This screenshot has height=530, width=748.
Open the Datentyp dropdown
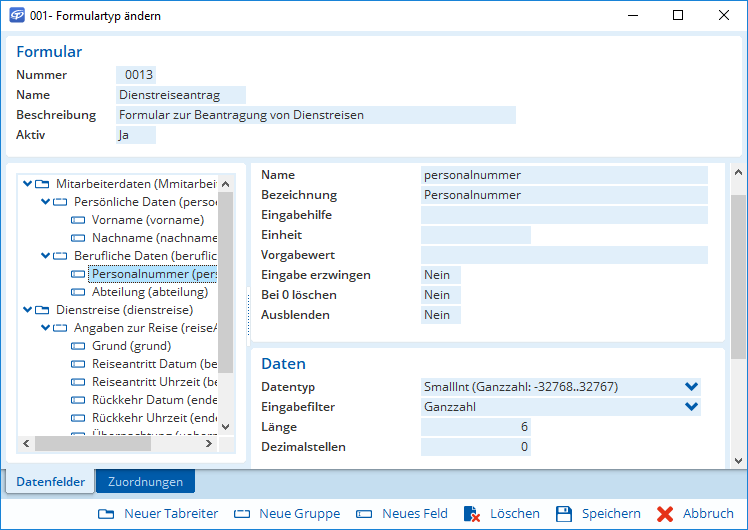690,387
